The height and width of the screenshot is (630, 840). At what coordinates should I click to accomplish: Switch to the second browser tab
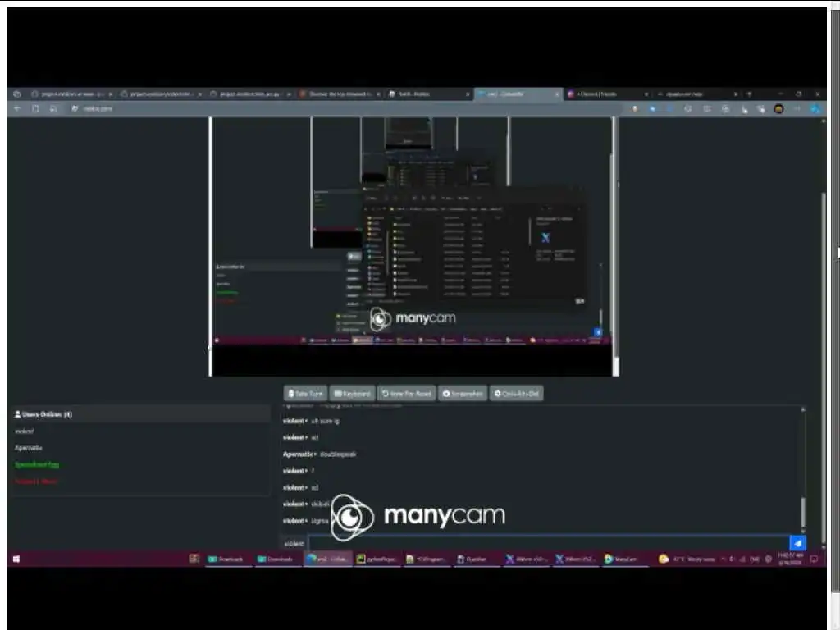coord(162,94)
